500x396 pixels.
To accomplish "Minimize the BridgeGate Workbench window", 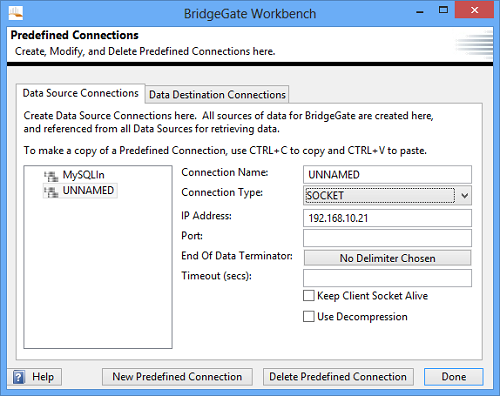I will click(x=420, y=12).
